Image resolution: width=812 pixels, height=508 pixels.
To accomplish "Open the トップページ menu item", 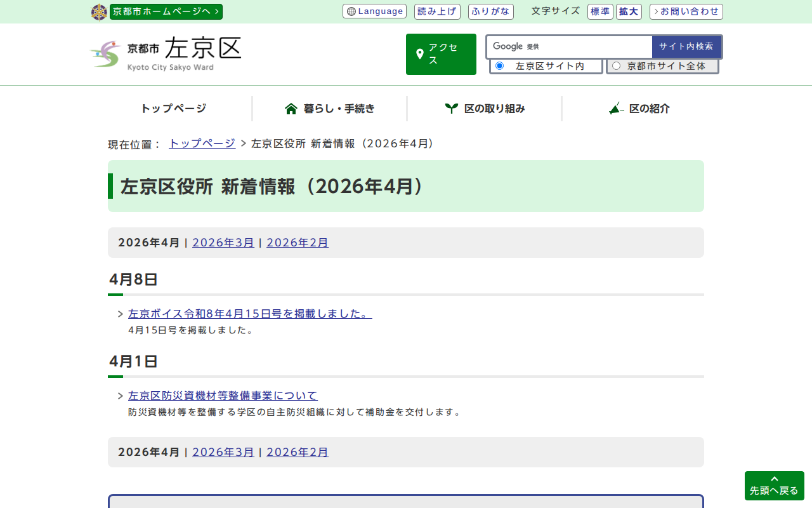I will (x=173, y=109).
